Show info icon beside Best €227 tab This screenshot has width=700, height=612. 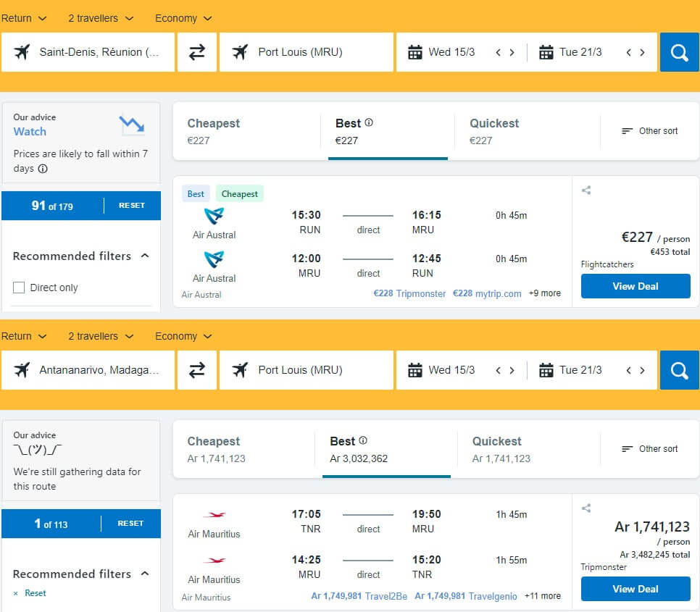tap(369, 122)
